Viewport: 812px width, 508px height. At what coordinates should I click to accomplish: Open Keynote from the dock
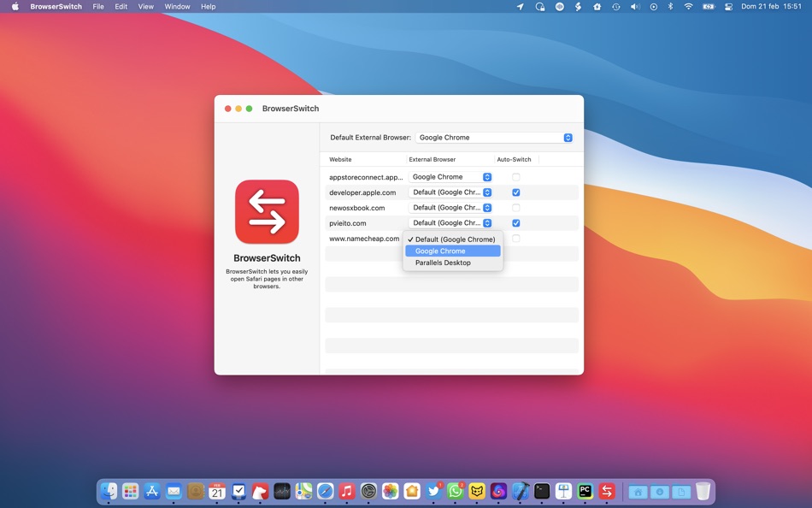pos(563,490)
